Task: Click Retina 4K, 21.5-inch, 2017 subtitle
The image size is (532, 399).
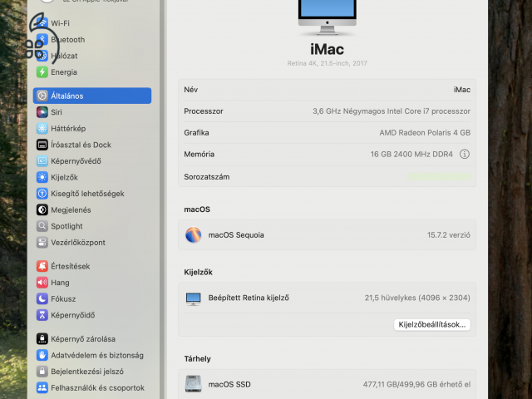Action: pyautogui.click(x=327, y=63)
